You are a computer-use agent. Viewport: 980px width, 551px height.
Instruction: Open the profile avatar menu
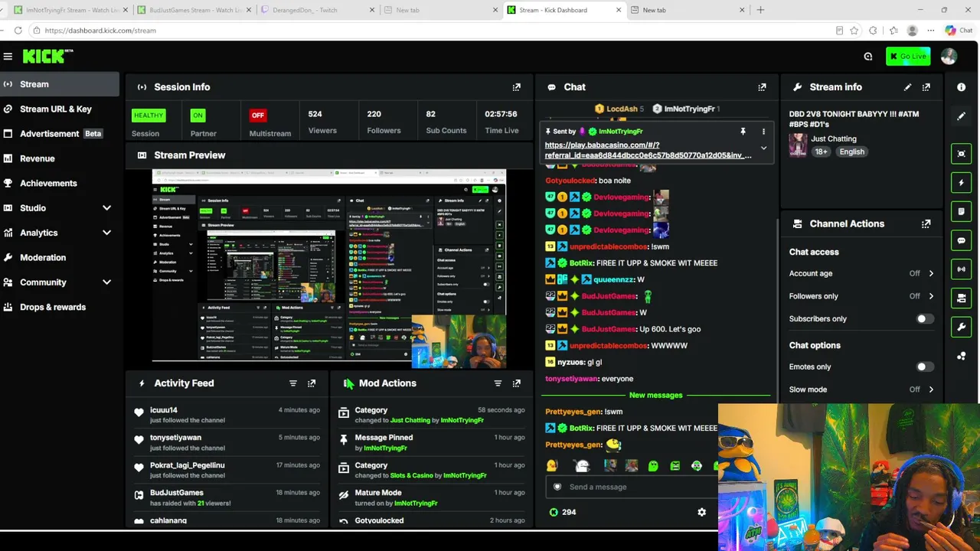pos(949,56)
